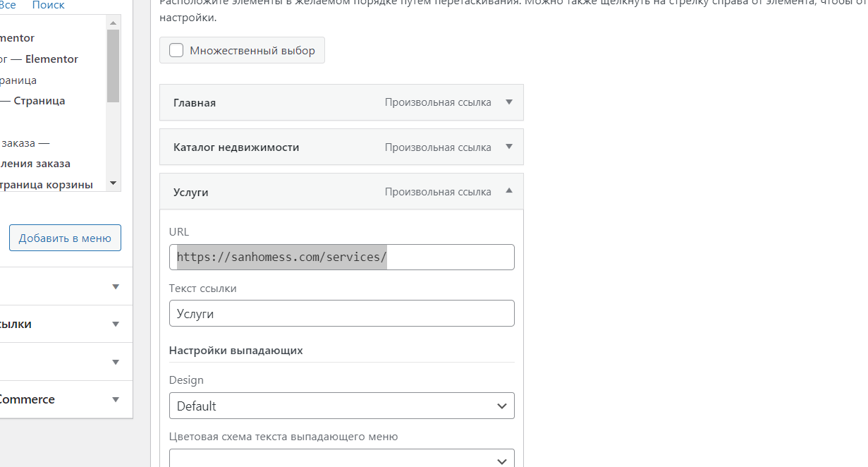
Task: Expand the ссылки sidebar panel arrow
Action: 116,325
